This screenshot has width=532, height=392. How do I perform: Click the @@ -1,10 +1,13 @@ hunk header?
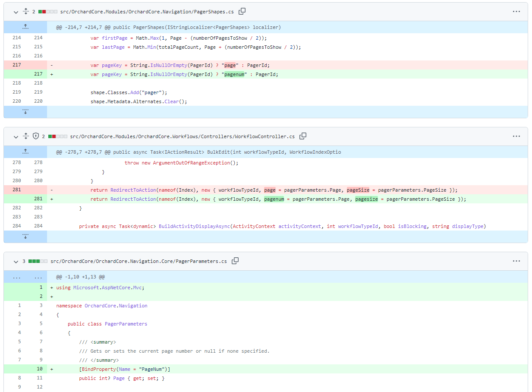80,277
